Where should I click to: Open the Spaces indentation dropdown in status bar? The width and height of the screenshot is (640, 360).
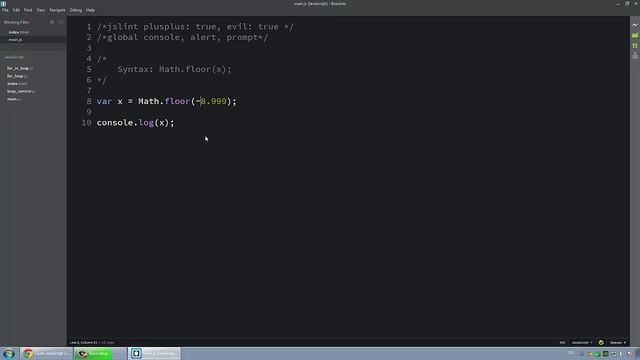click(x=618, y=342)
